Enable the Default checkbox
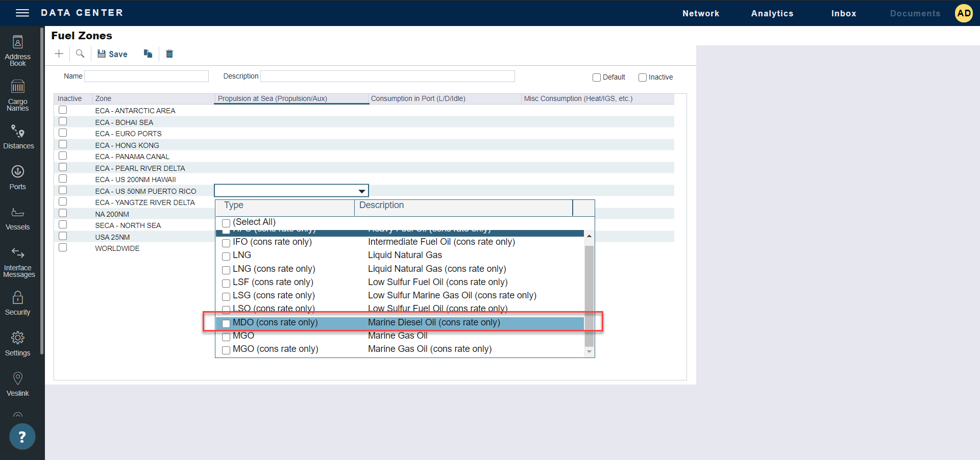This screenshot has width=980, height=460. pyautogui.click(x=596, y=78)
